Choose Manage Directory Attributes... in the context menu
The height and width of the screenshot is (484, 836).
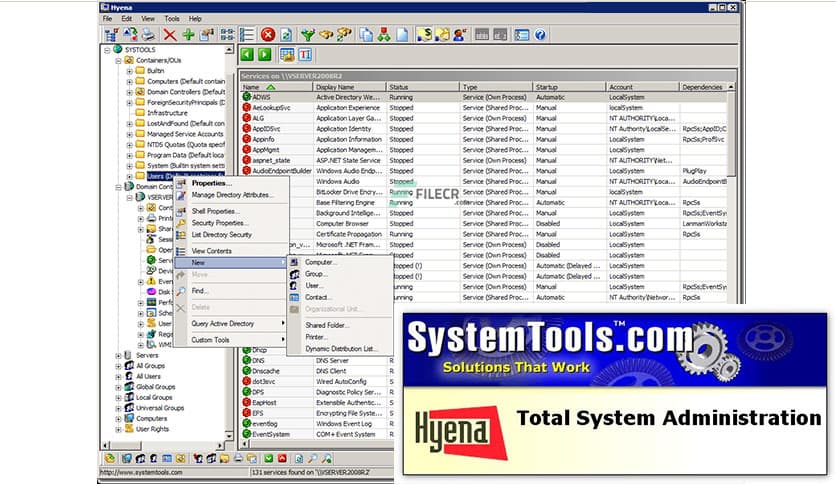pyautogui.click(x=232, y=195)
